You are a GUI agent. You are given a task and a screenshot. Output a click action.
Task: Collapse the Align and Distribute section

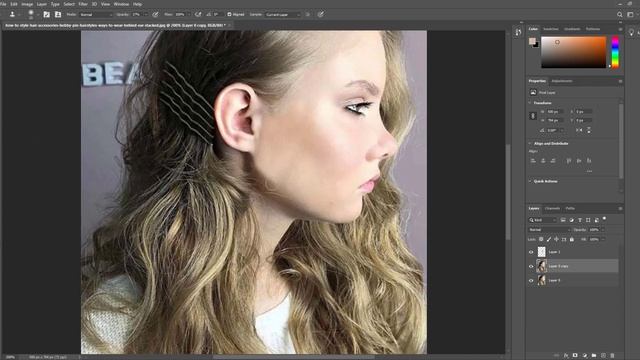click(x=530, y=144)
